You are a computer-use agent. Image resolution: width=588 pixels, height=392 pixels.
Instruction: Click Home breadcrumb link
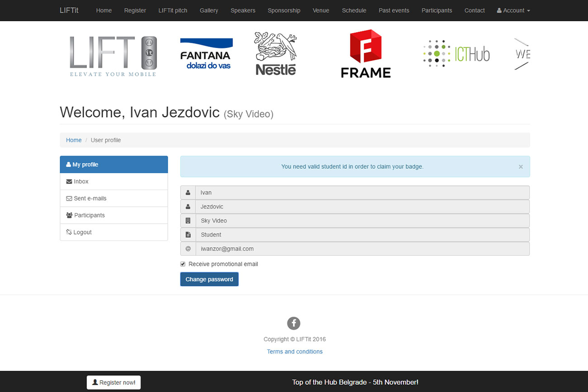click(x=74, y=140)
